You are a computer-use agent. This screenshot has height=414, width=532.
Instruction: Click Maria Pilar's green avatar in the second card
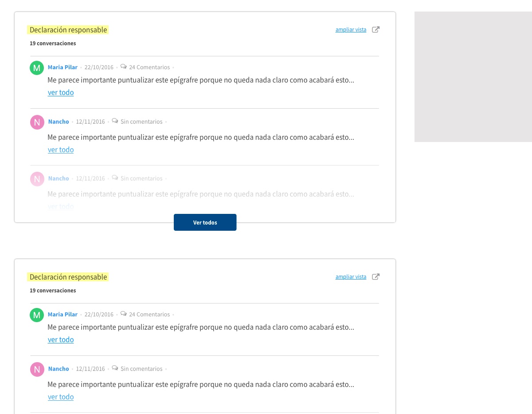37,315
